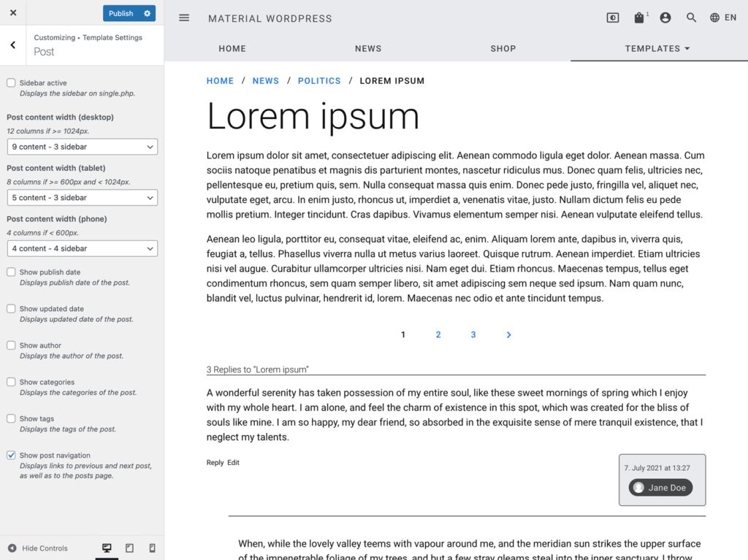Open tablet post content width dropdown
The height and width of the screenshot is (560, 748).
82,197
